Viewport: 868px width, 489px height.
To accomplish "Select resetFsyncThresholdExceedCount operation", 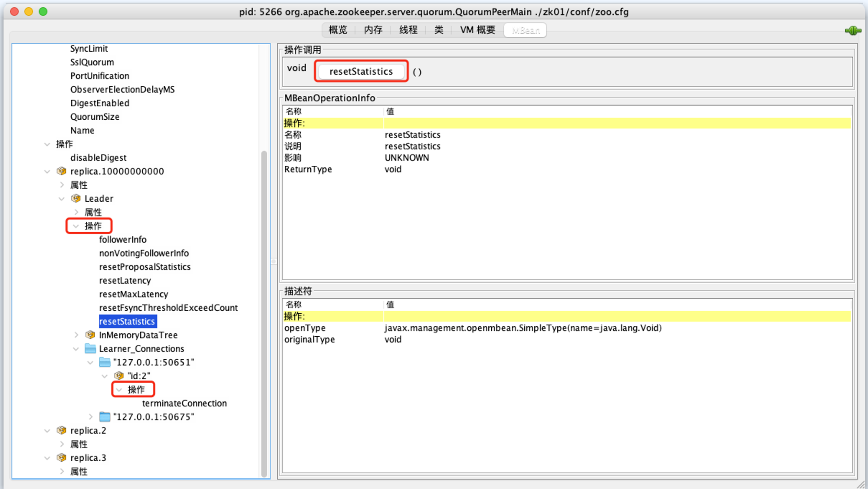I will click(168, 308).
